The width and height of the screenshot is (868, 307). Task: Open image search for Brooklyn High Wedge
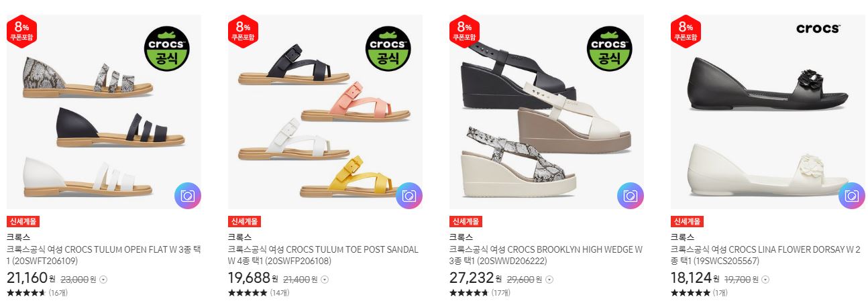[631, 196]
